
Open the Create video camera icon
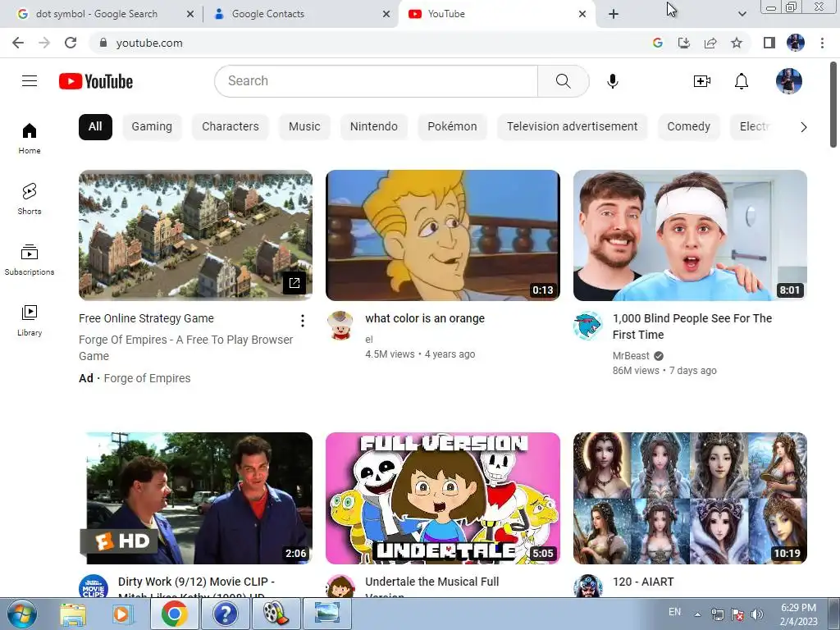tap(702, 81)
